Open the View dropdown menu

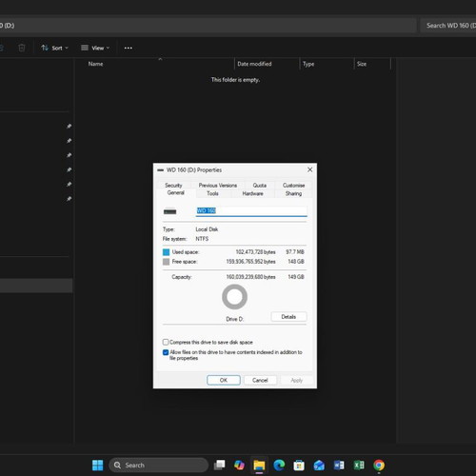click(95, 48)
